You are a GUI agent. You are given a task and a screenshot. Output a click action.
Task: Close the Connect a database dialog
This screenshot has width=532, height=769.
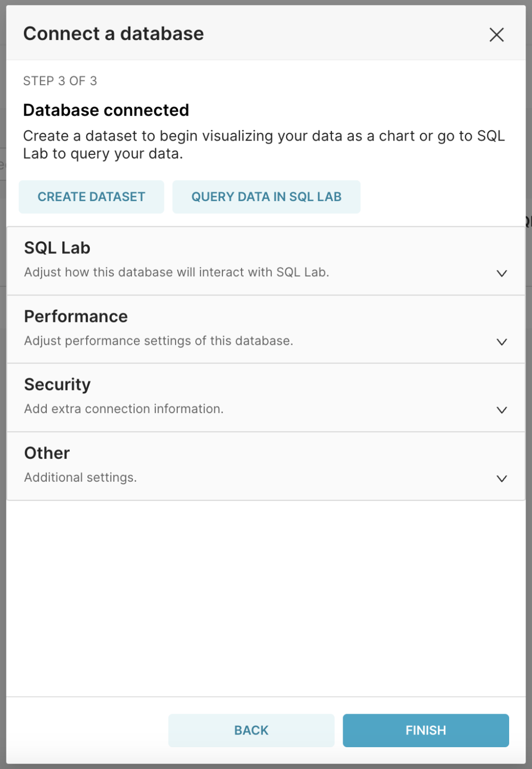(x=496, y=34)
